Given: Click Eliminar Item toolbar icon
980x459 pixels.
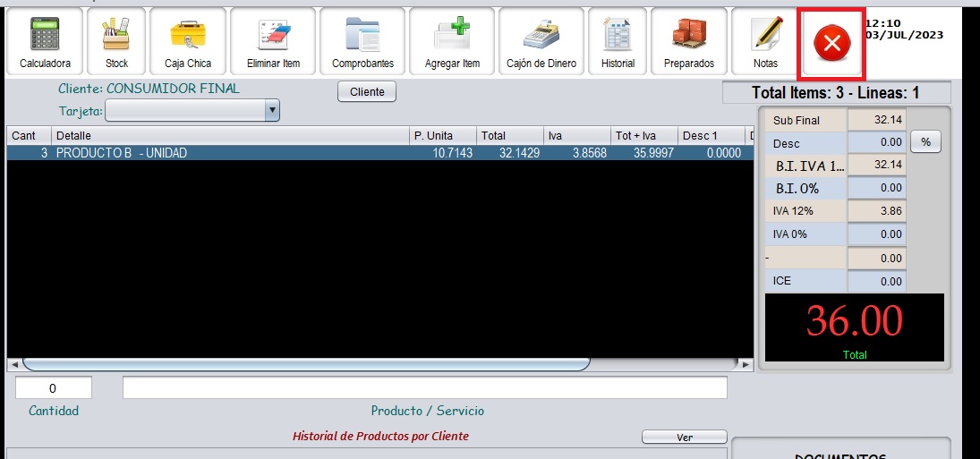Looking at the screenshot, I should (x=273, y=42).
